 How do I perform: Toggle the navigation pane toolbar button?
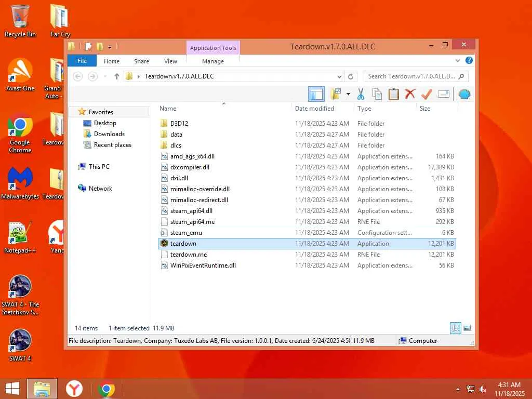316,94
